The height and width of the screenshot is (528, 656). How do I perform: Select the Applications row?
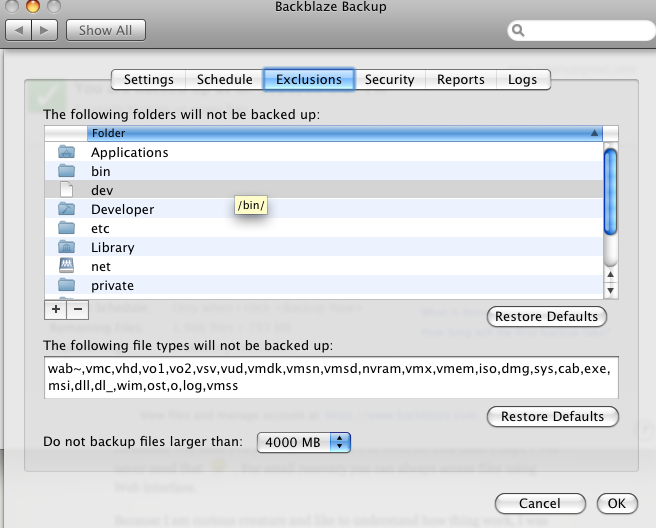click(324, 152)
